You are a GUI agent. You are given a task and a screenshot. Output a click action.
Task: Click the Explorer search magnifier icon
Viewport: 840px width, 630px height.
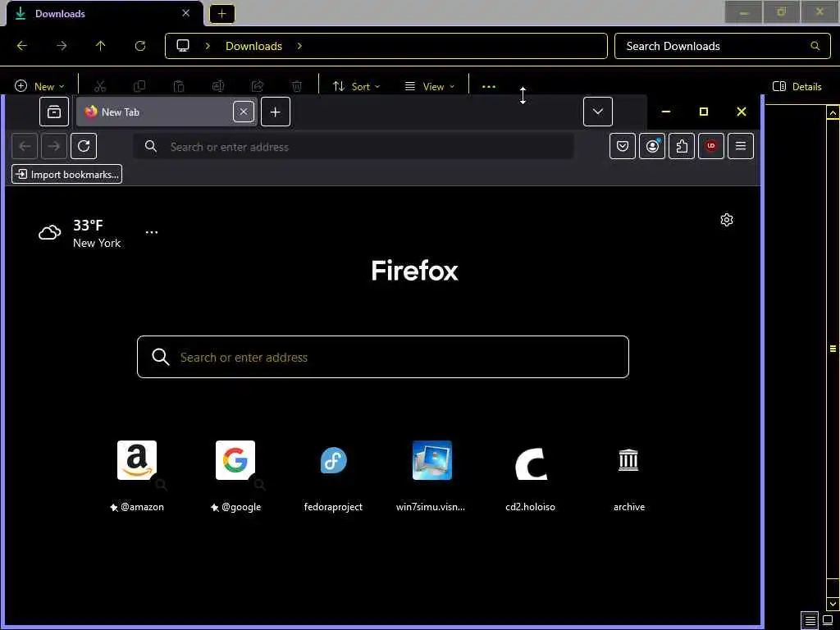click(x=815, y=46)
